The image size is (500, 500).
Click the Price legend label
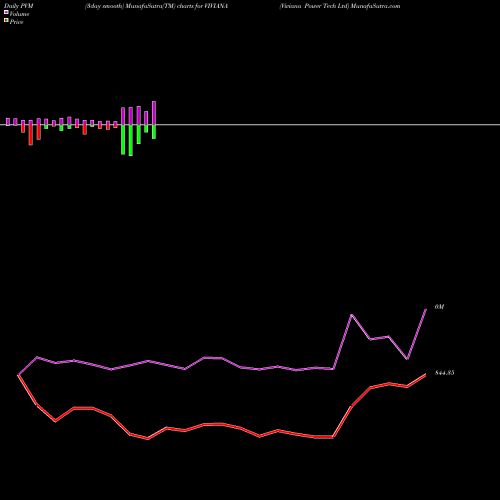point(16,22)
